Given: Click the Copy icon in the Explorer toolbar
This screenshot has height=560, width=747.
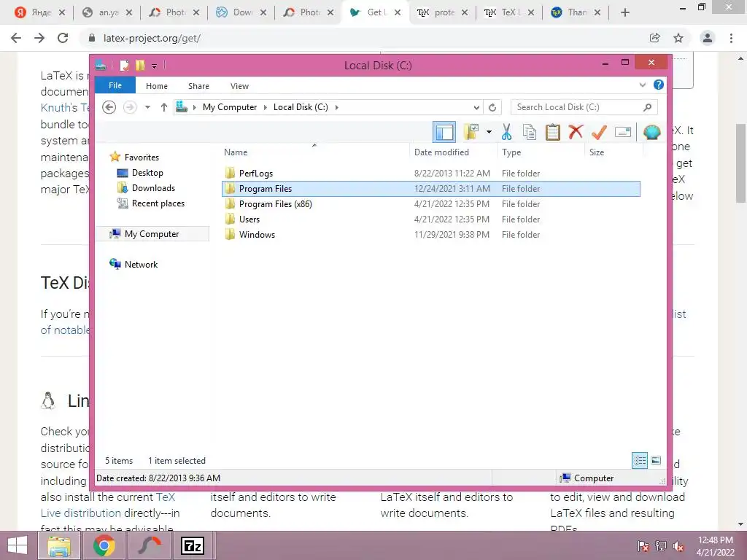Looking at the screenshot, I should click(530, 132).
